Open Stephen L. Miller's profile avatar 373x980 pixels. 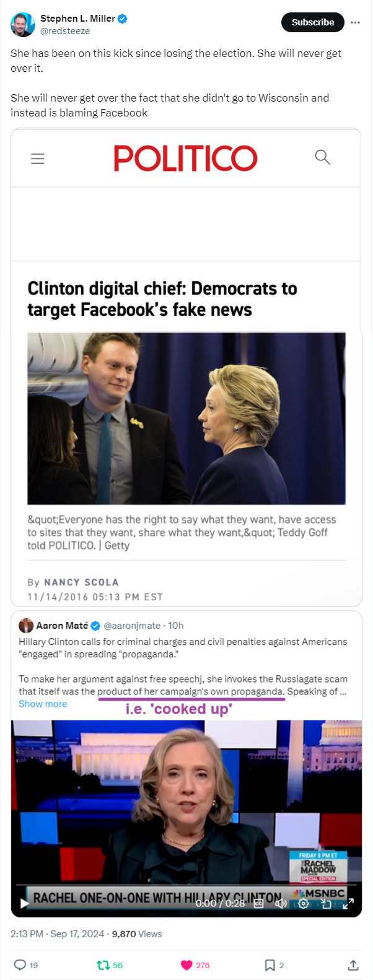23,24
